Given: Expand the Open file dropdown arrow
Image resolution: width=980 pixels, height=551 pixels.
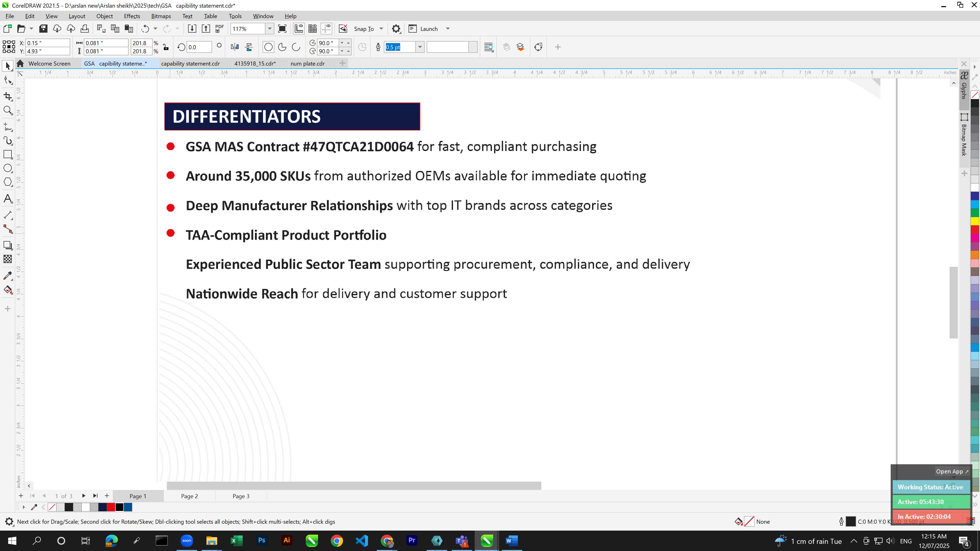Looking at the screenshot, I should 31,29.
